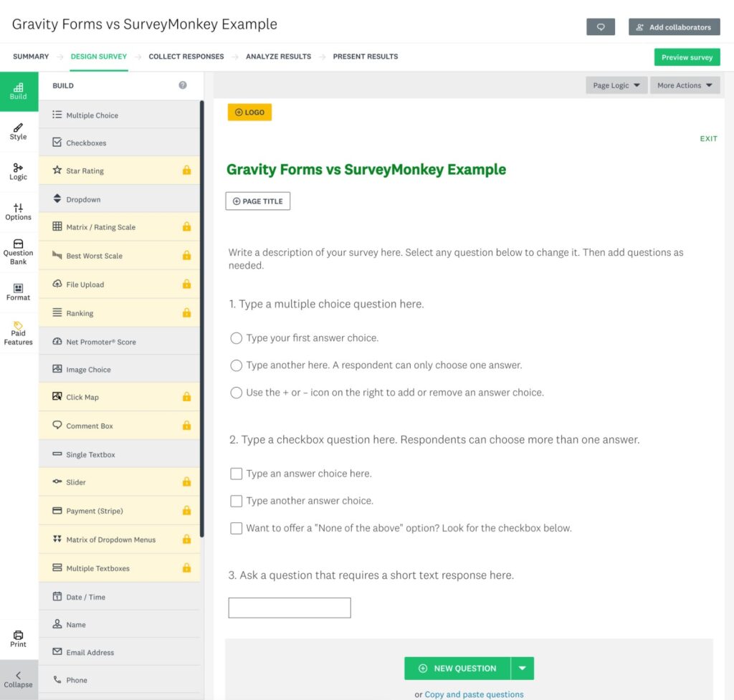Select the first answer choice radio button

click(x=236, y=337)
